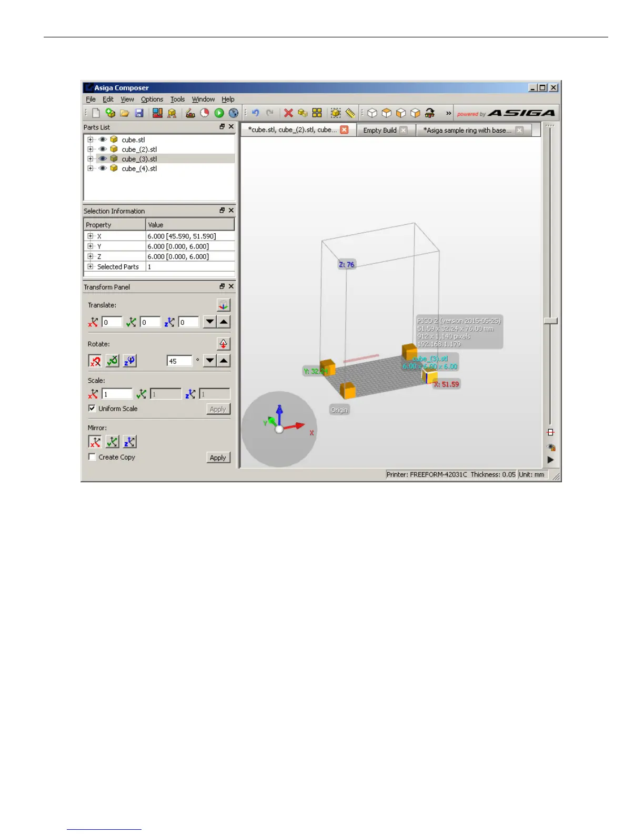This screenshot has height=834, width=644.
Task: Click the Rotate increase up-arrow button
Action: [x=224, y=361]
